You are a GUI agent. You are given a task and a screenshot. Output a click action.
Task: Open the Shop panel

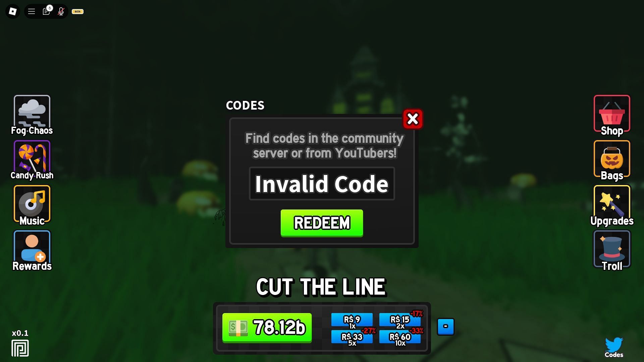pyautogui.click(x=612, y=114)
